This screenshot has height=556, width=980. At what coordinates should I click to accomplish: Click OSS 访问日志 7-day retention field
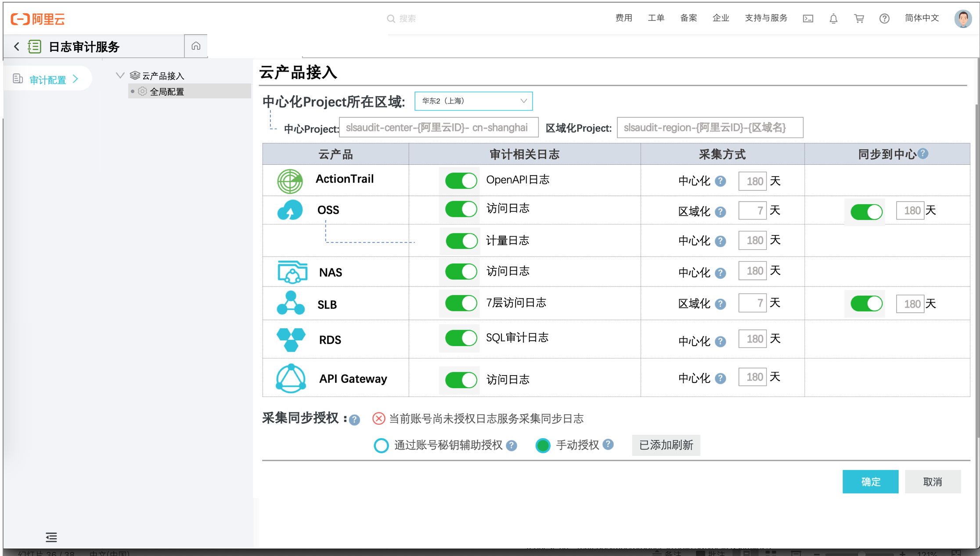[753, 210]
